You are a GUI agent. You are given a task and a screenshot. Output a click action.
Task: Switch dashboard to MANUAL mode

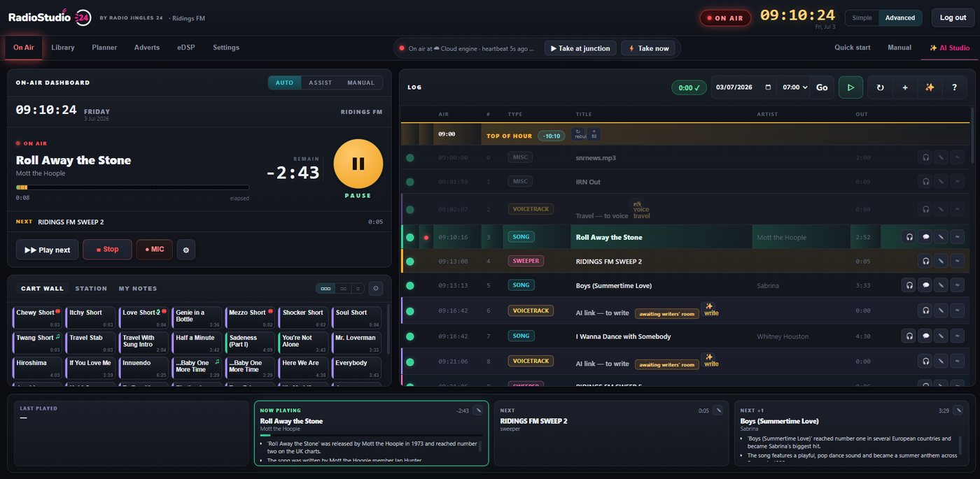[x=361, y=83]
